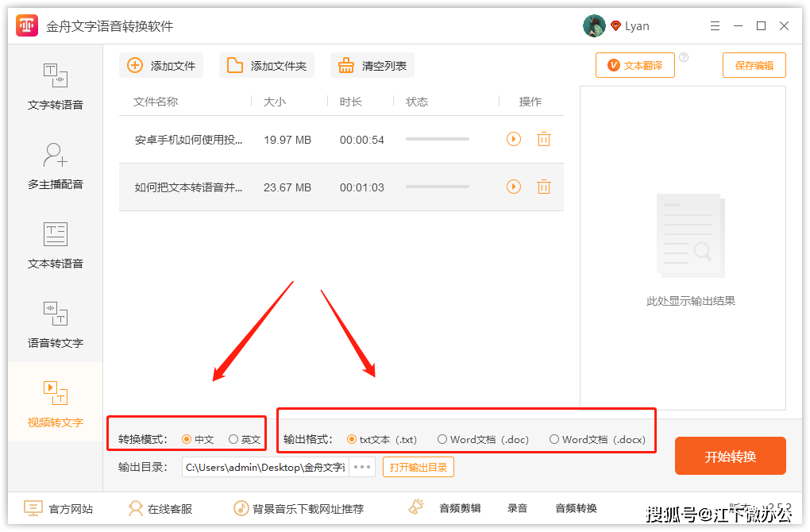Click the 时长 column header
Image resolution: width=810 pixels, height=532 pixels.
click(351, 102)
